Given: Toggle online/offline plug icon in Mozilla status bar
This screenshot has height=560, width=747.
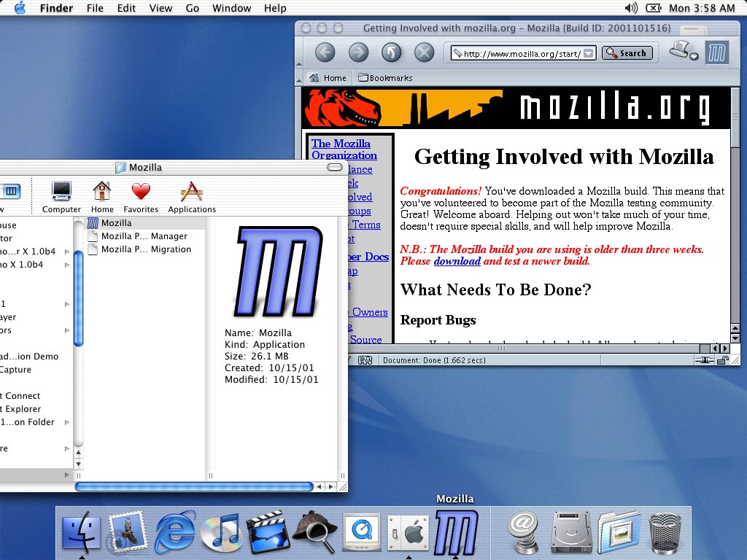Looking at the screenshot, I should point(705,360).
